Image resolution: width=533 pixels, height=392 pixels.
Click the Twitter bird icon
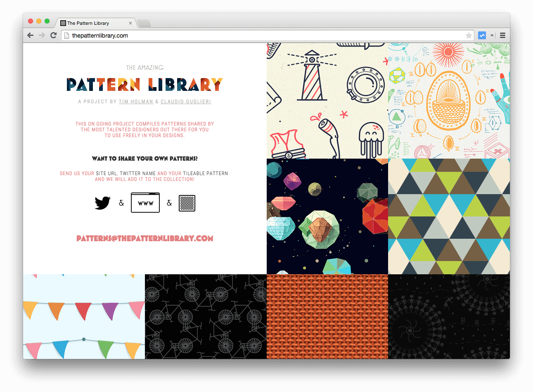[x=102, y=202]
